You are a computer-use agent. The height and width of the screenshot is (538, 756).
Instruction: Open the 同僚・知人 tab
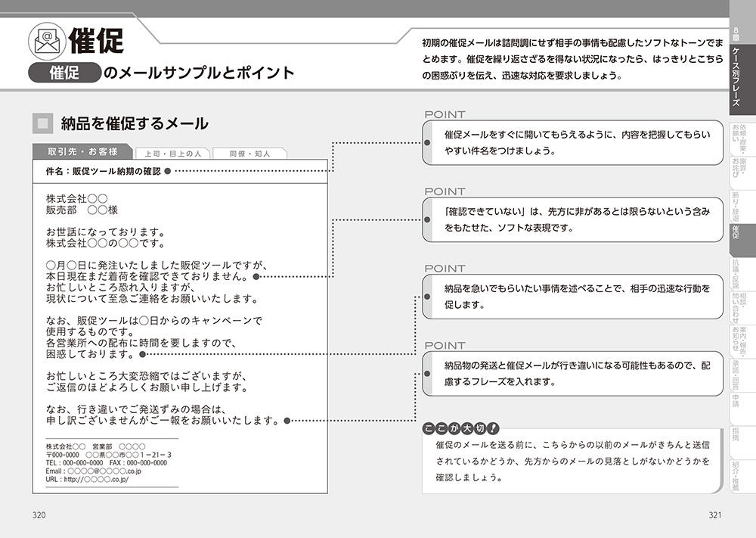252,153
